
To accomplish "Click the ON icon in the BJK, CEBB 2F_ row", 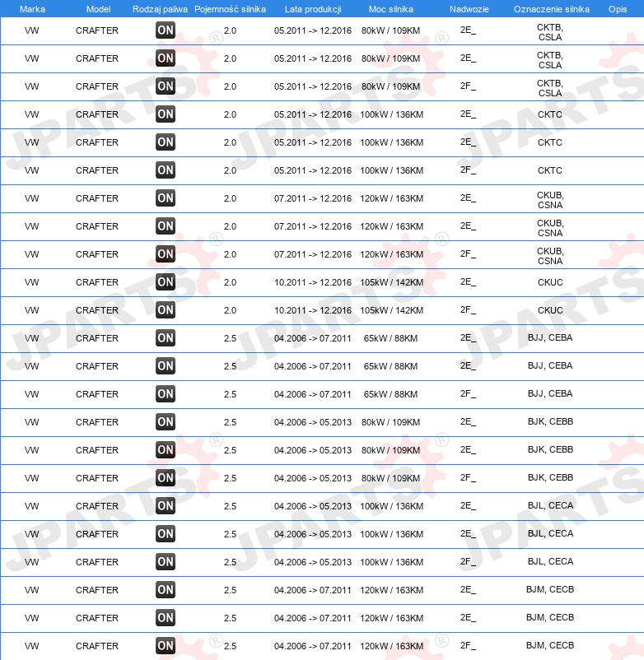I will point(165,478).
